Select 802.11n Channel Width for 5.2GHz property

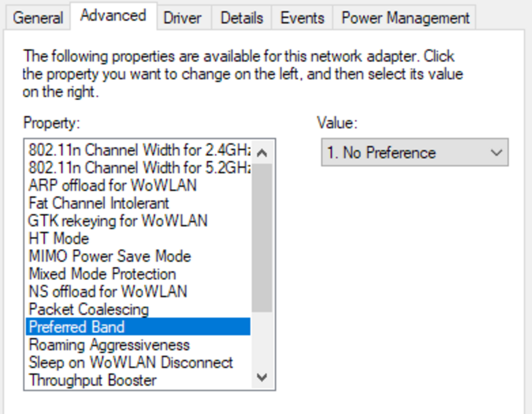138,167
